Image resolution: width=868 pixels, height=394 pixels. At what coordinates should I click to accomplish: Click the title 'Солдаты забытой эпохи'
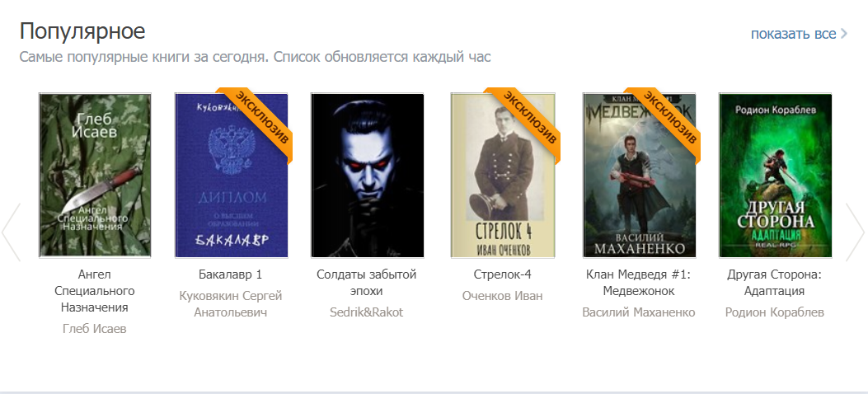(367, 283)
